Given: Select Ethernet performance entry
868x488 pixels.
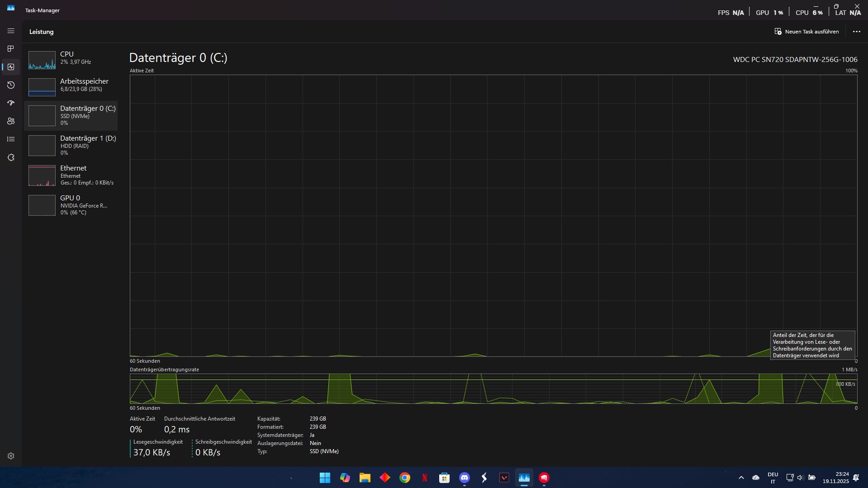Looking at the screenshot, I should coord(71,175).
